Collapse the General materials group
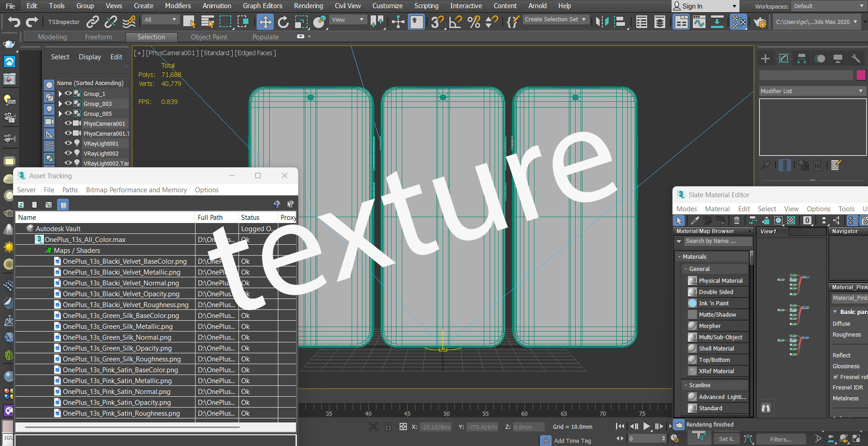 pos(686,269)
